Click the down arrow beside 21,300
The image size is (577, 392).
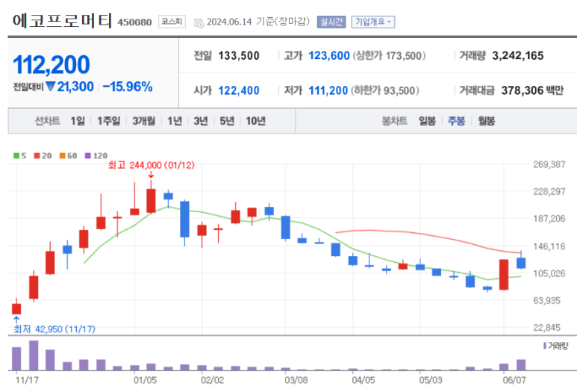(51, 87)
